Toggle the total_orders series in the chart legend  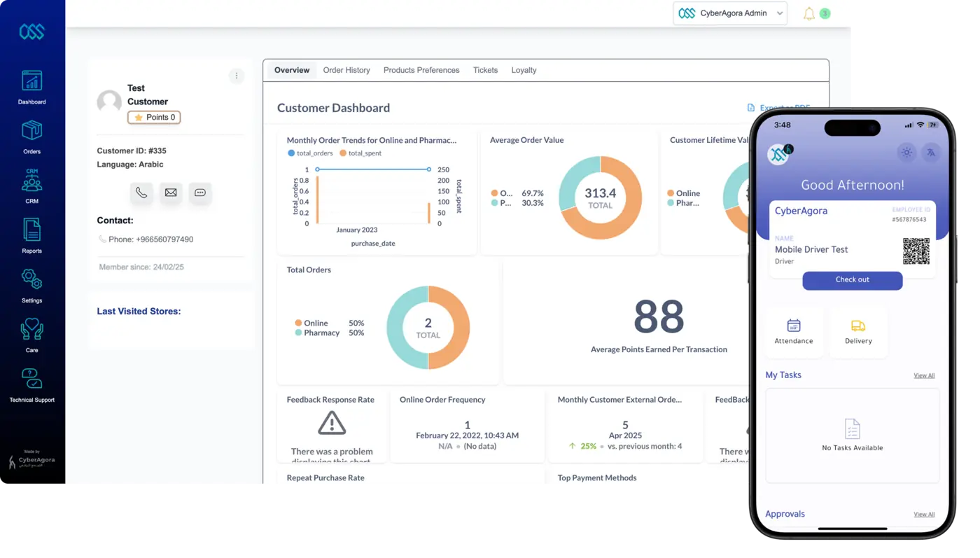pyautogui.click(x=310, y=152)
